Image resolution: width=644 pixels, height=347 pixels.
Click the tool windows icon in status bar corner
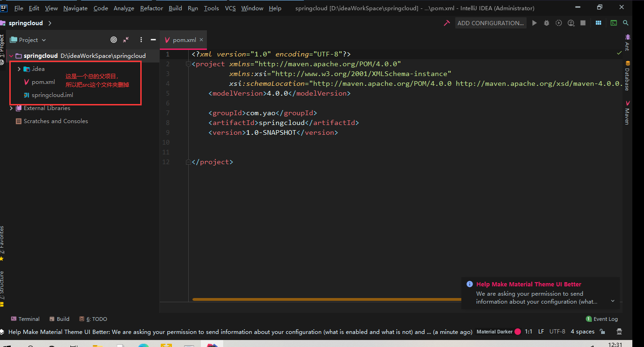point(2,332)
